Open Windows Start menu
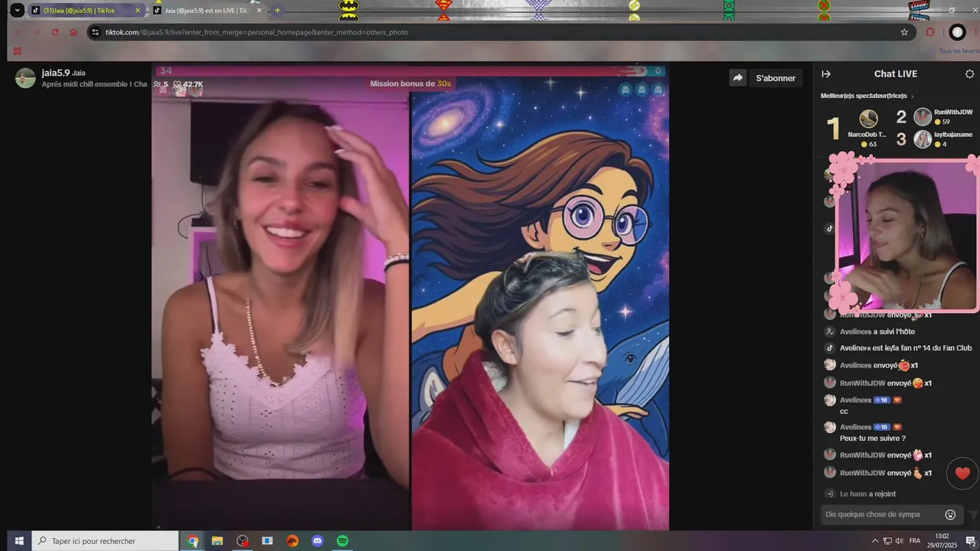Viewport: 980px width, 551px height. [x=19, y=541]
